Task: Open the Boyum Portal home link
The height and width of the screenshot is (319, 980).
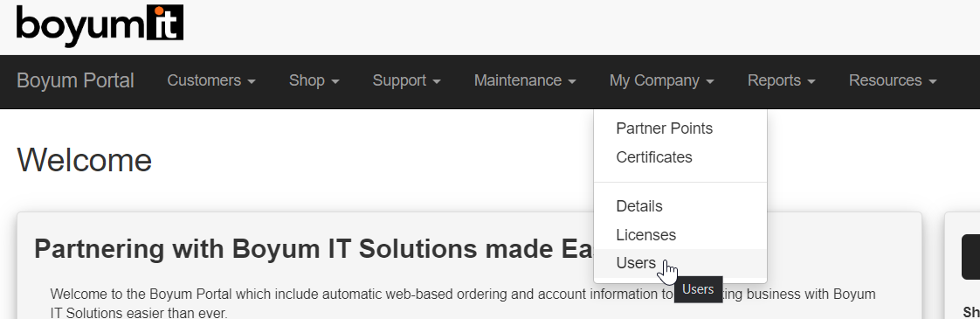Action: coord(75,80)
